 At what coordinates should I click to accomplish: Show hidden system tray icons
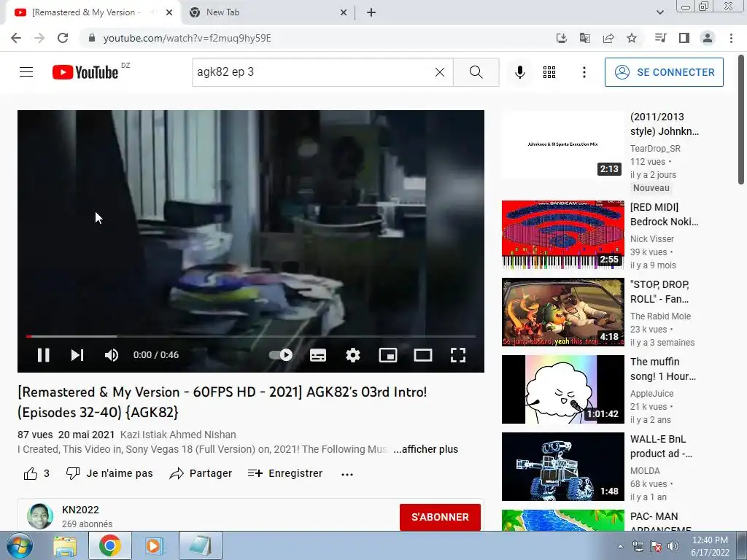[x=620, y=546]
